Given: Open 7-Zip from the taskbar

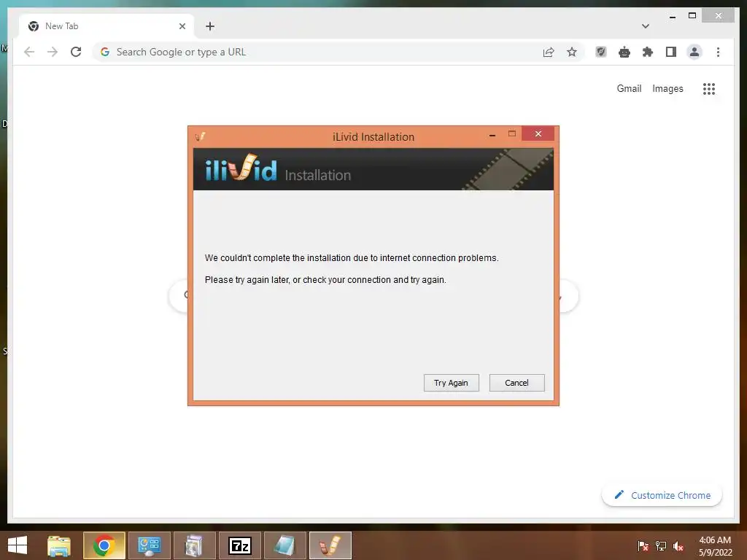Looking at the screenshot, I should (239, 545).
